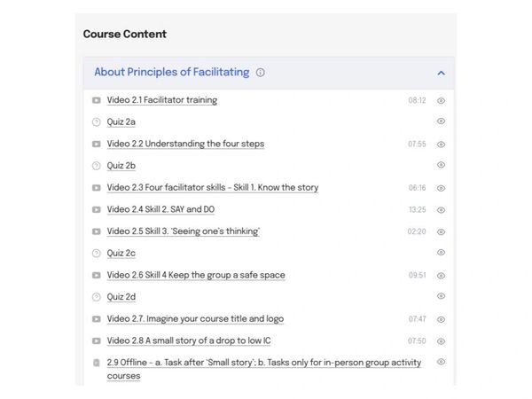Image resolution: width=532 pixels, height=399 pixels.
Task: Open Video 2.8 A small story lesson
Action: (x=189, y=340)
